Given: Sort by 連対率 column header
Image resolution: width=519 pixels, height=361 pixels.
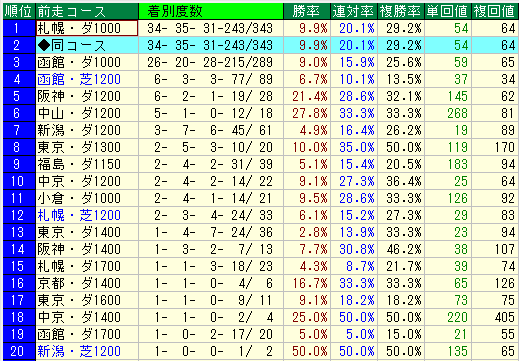Looking at the screenshot, I should point(354,11).
